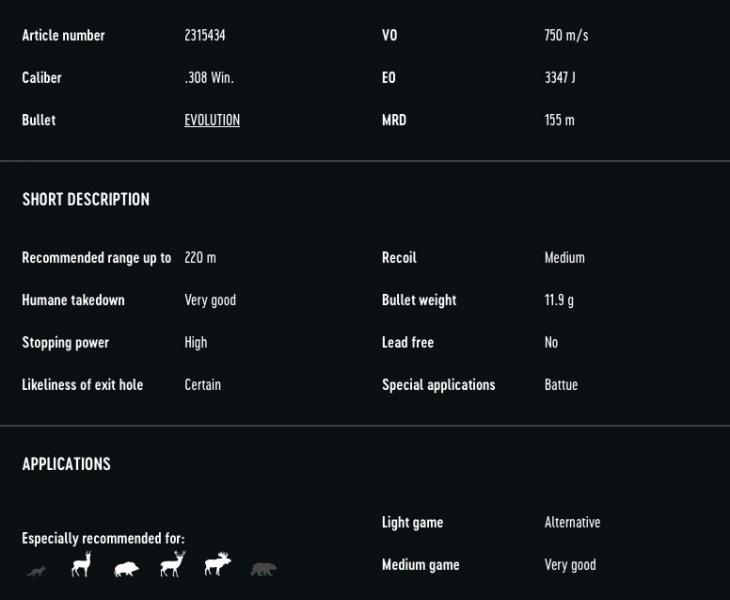
Task: Click the Bullet weight 11.9 g value
Action: click(x=559, y=300)
